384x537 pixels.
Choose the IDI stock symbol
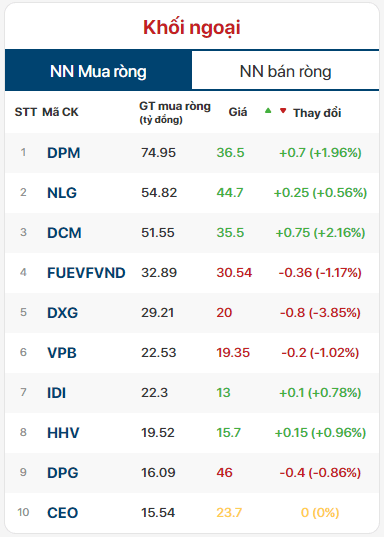[x=57, y=393]
